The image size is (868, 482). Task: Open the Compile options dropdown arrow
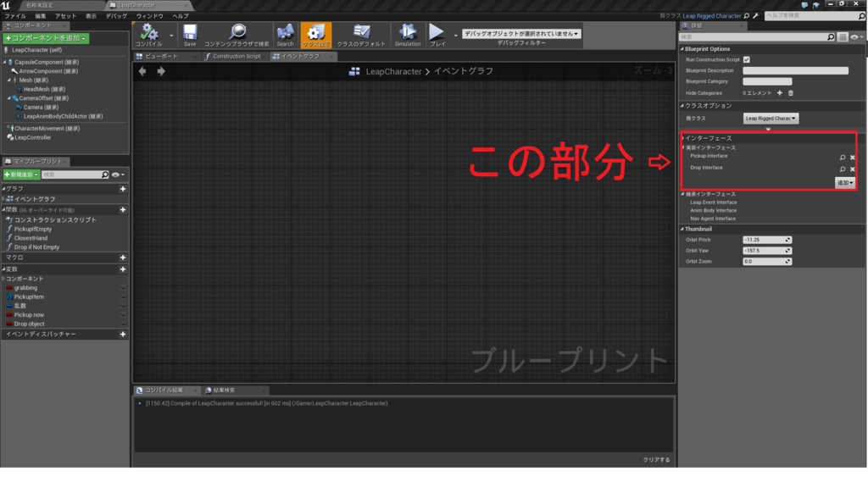171,36
